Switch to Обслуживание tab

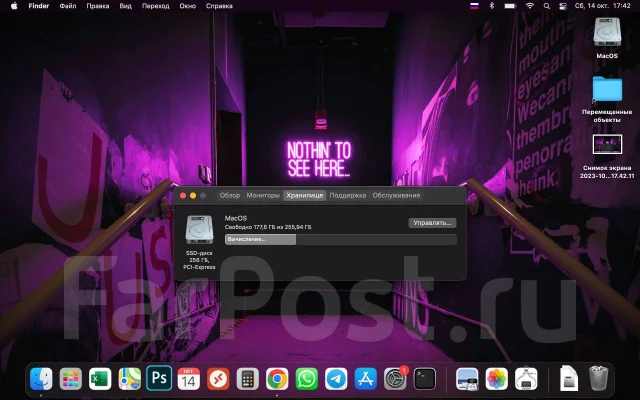click(x=396, y=195)
